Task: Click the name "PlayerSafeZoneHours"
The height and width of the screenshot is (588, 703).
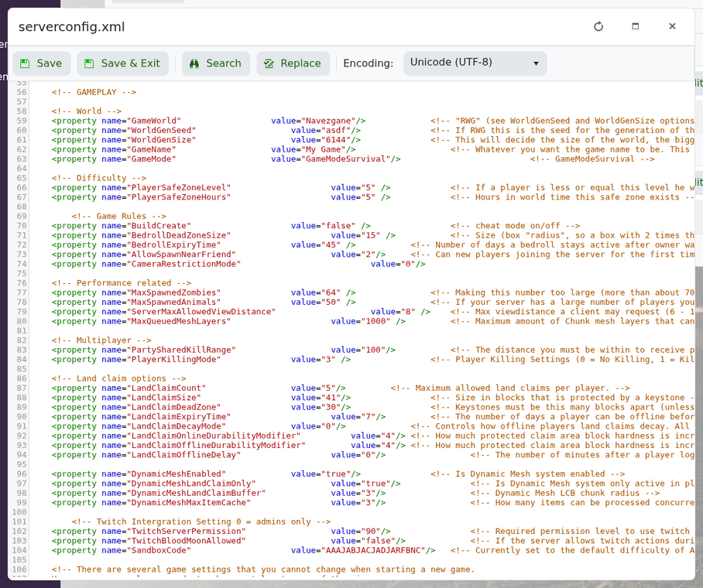Action: 179,197
